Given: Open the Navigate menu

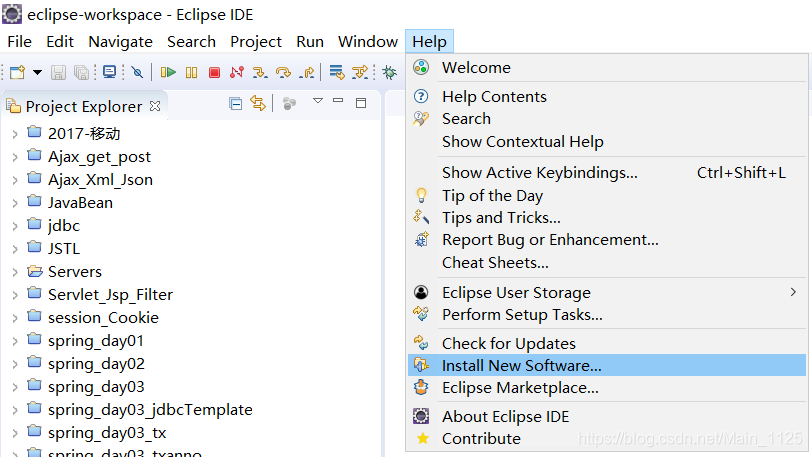Looking at the screenshot, I should 120,41.
